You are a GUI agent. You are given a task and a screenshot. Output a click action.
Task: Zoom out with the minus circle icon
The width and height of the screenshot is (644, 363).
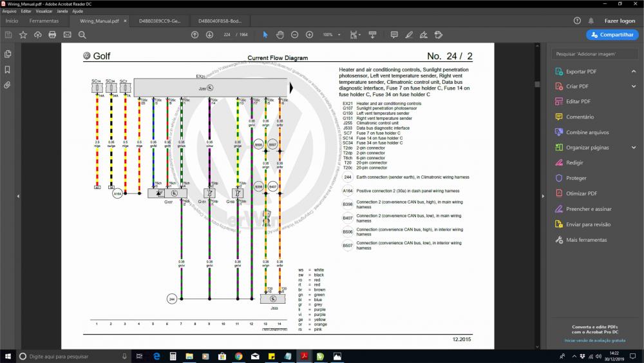(x=294, y=35)
